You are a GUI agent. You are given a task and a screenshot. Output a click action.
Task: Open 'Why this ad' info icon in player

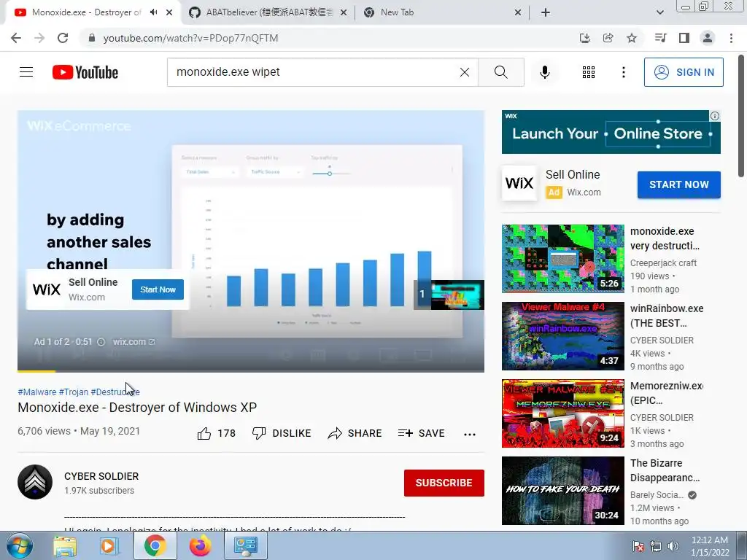point(101,342)
